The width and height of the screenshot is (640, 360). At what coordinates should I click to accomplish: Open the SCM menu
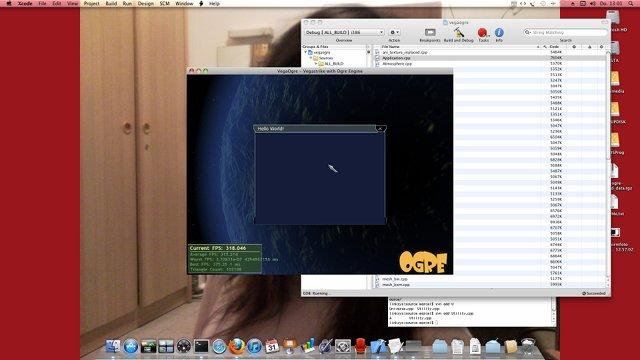pyautogui.click(x=164, y=3)
